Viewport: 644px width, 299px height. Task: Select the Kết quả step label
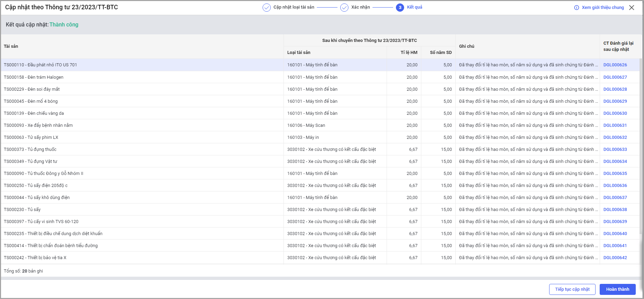pos(414,7)
